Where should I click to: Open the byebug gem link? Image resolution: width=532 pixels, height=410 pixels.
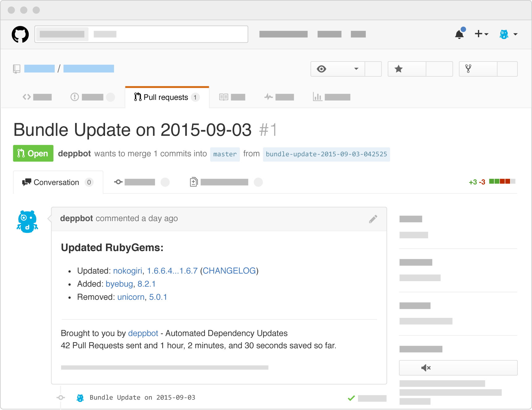(x=119, y=284)
